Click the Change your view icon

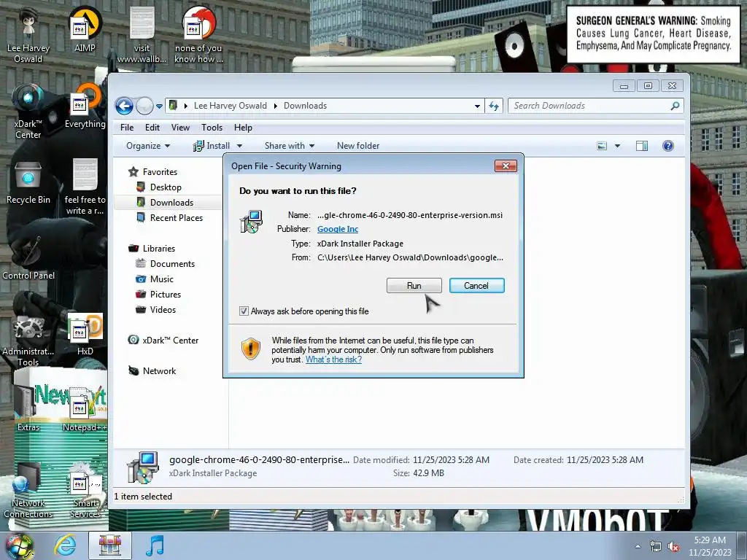[x=602, y=146]
